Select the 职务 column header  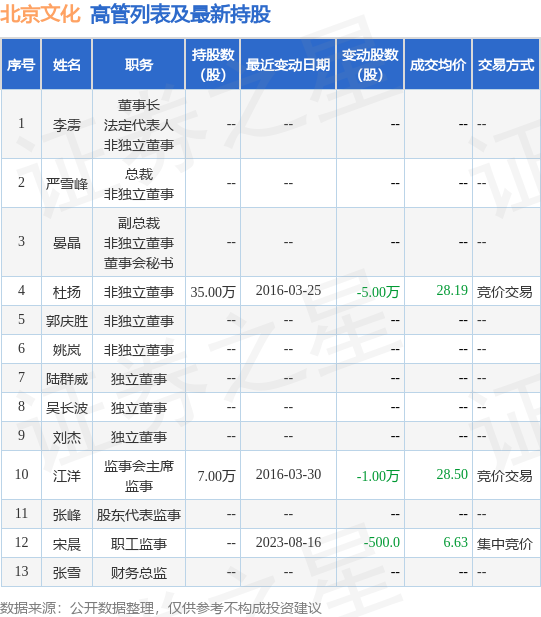[139, 65]
